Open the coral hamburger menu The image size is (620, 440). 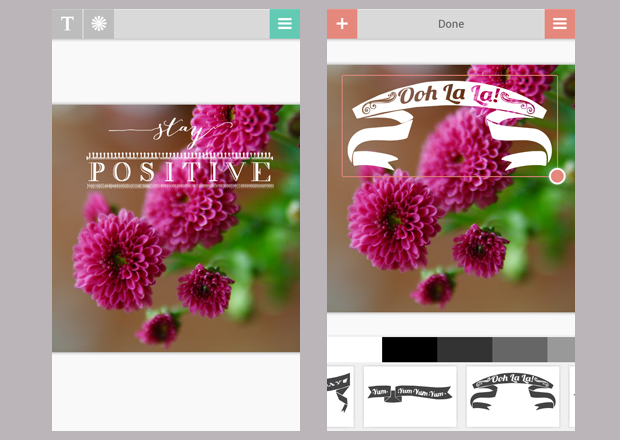560,24
